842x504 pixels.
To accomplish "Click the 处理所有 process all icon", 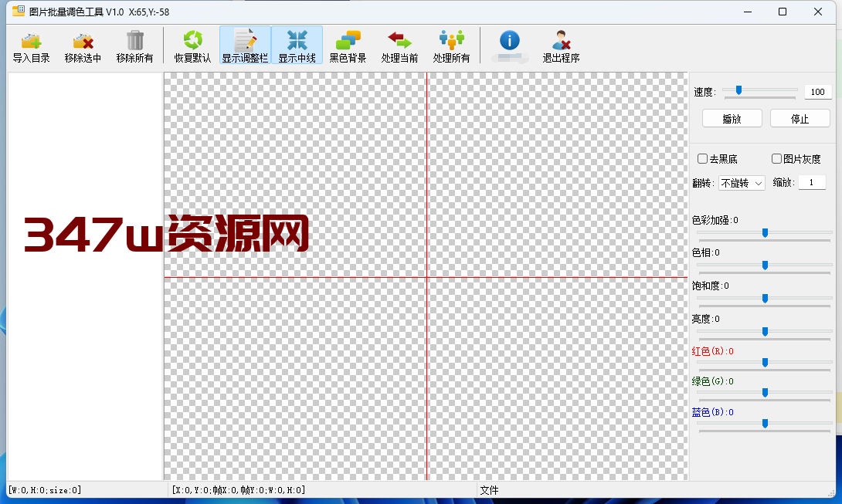I will pos(452,40).
